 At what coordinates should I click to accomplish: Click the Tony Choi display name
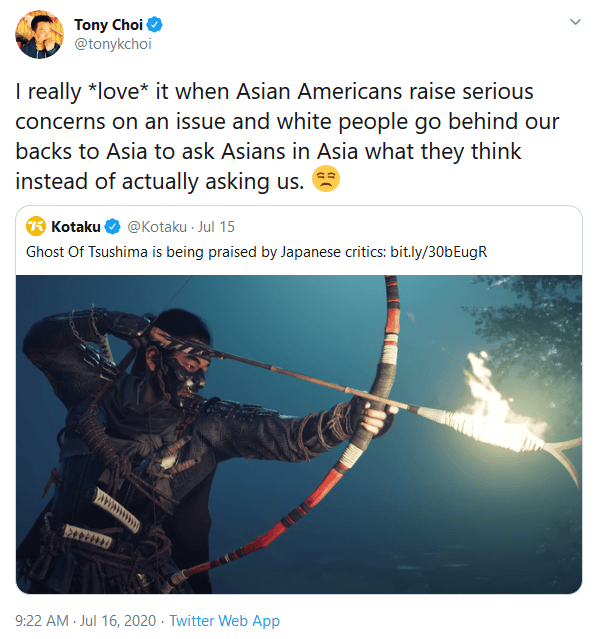[108, 25]
